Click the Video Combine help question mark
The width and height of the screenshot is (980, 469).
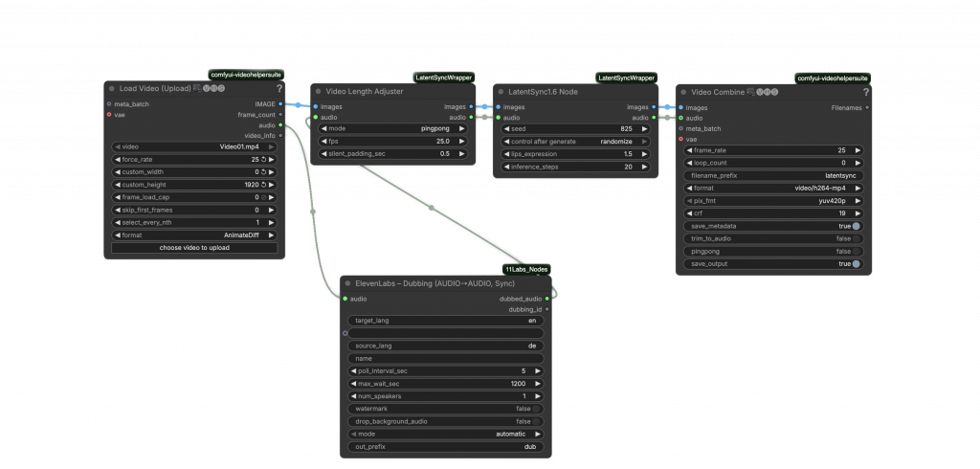[x=866, y=92]
